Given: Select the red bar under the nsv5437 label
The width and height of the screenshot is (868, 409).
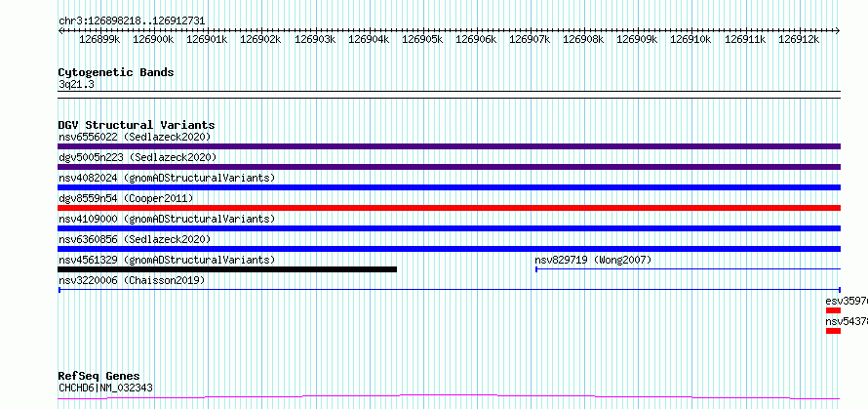Looking at the screenshot, I should click(833, 331).
